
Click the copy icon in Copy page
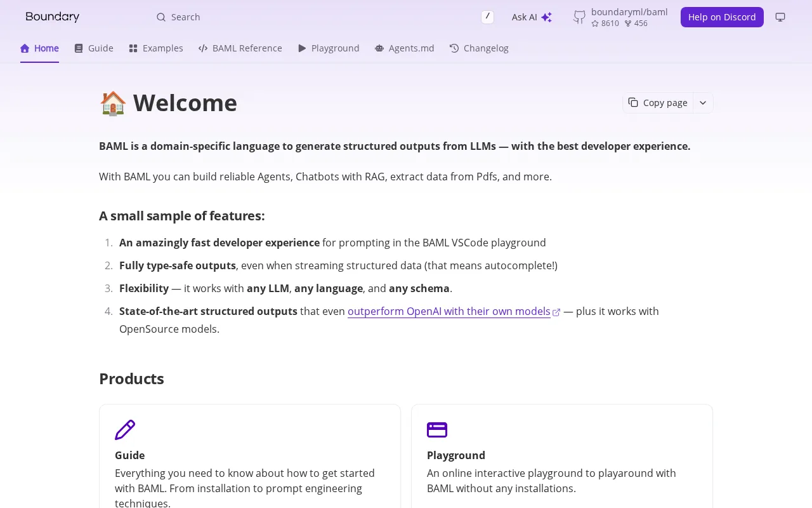point(633,102)
